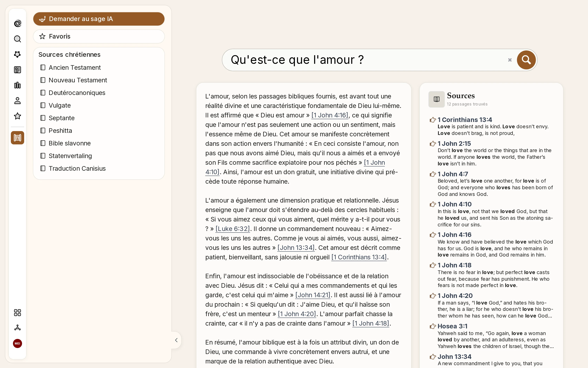Open the John 13:34 source heading
The height and width of the screenshot is (368, 588).
pos(454,357)
